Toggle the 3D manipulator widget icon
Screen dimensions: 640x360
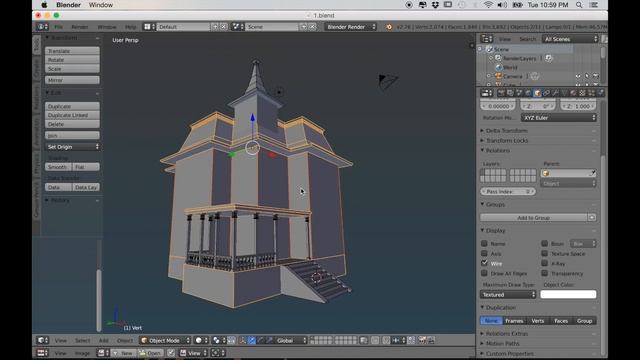pos(242,340)
